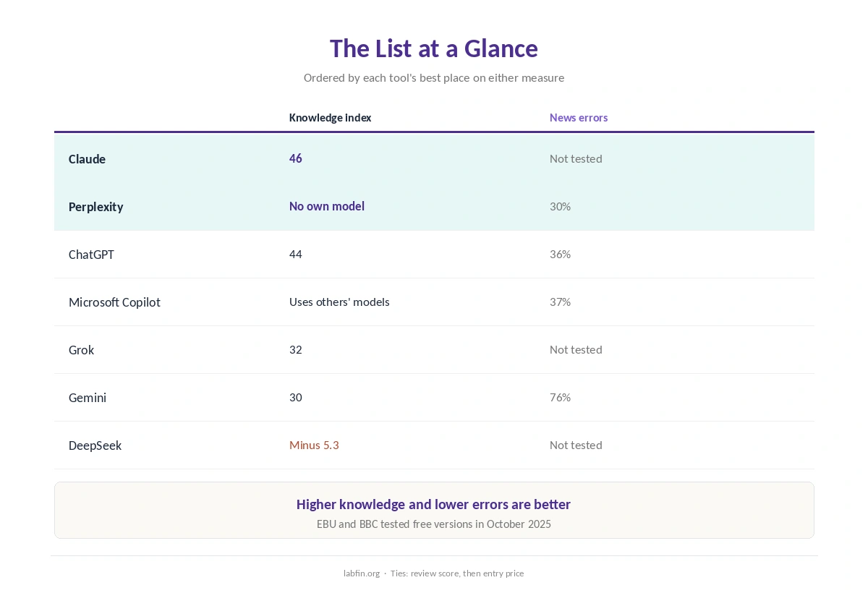Screen dimensions: 868x593
Task: Click the 'News errors' column header
Action: coord(579,117)
